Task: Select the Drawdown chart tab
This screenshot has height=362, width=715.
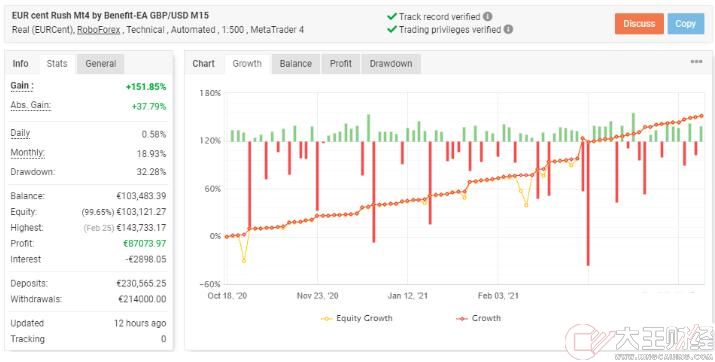Action: coord(391,63)
